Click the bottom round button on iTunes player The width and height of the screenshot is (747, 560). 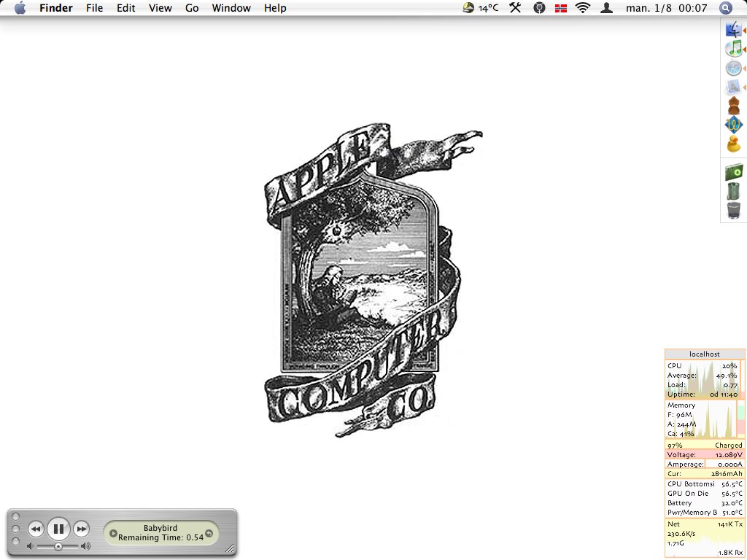point(15,542)
